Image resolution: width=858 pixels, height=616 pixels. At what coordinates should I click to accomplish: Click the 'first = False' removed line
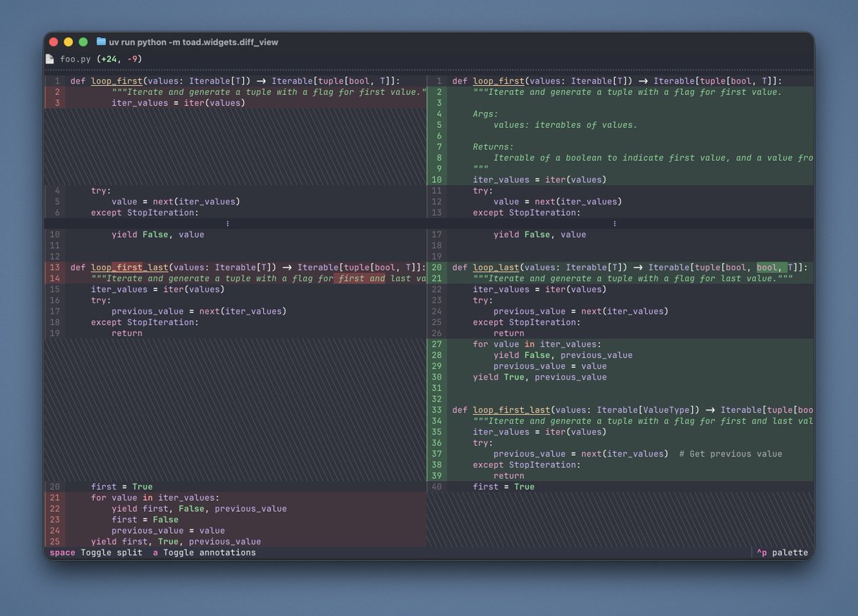pos(145,520)
